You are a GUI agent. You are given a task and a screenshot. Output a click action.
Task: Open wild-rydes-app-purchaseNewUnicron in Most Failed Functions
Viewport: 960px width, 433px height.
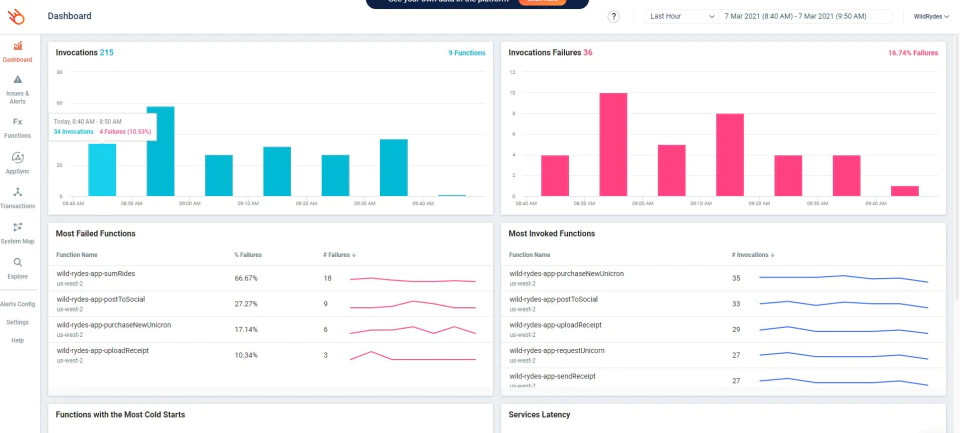[x=113, y=325]
